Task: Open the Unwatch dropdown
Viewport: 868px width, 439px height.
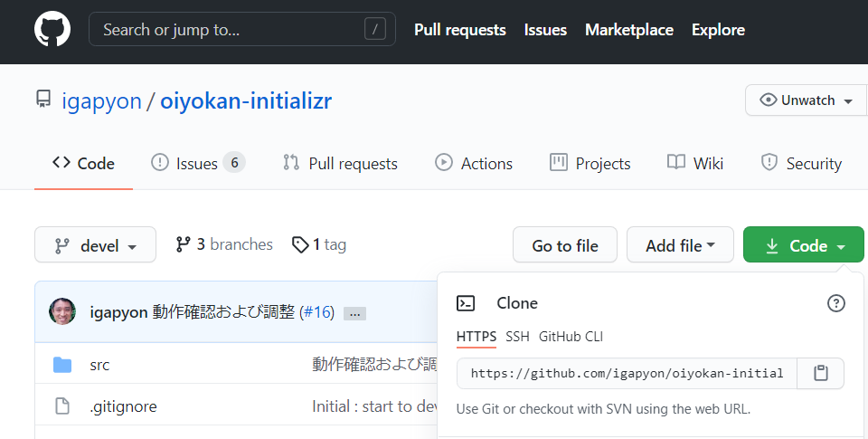Action: point(807,100)
